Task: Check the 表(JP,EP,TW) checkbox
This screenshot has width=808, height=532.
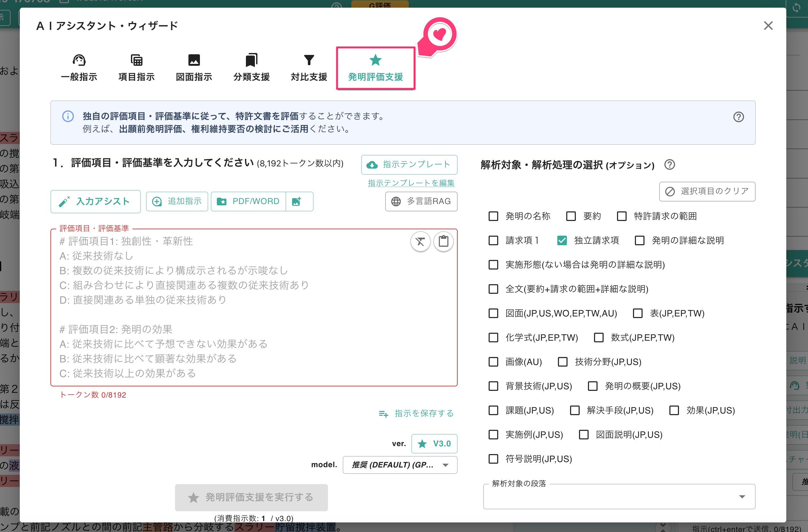Action: [x=637, y=313]
